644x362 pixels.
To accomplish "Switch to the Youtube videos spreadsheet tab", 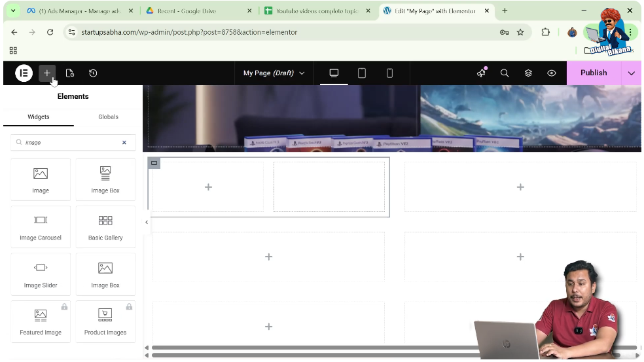I will [x=317, y=11].
